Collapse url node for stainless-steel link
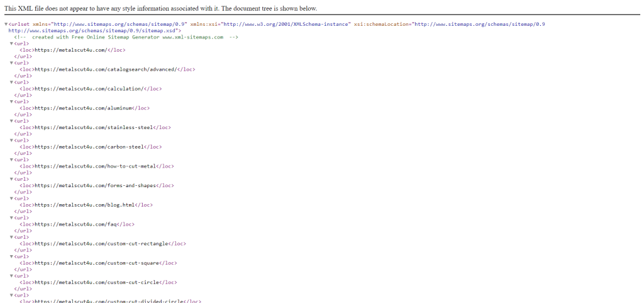The width and height of the screenshot is (644, 303). pos(12,121)
